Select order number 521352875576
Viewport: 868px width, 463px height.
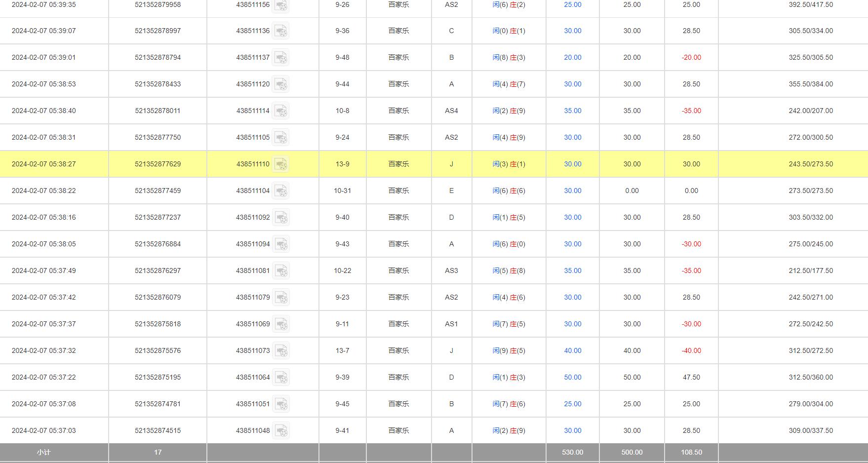158,350
